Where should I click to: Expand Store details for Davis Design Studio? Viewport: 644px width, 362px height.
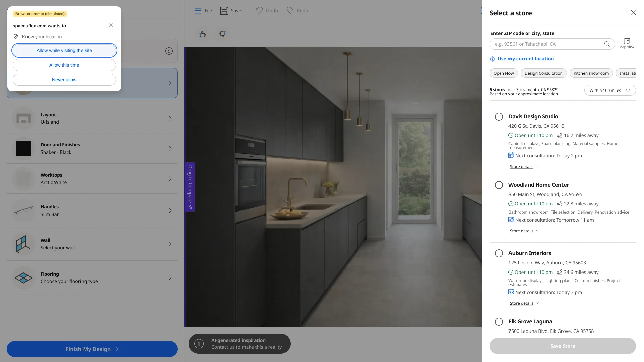524,167
